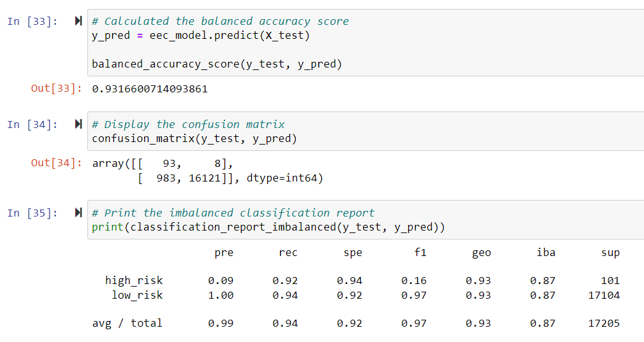Click inside the confusion matrix code cell
The height and width of the screenshot is (342, 644).
coord(365,131)
